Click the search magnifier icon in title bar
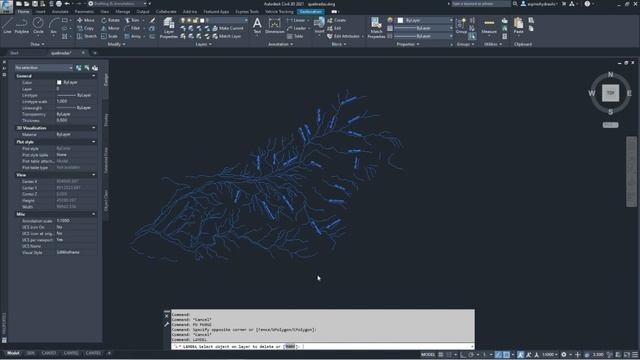640x360 pixels. pos(515,4)
